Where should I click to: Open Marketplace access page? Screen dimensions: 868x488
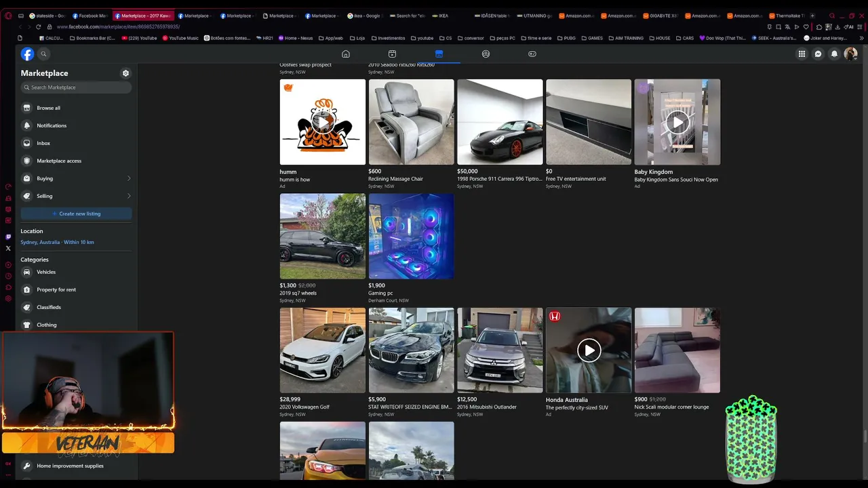(x=76, y=161)
